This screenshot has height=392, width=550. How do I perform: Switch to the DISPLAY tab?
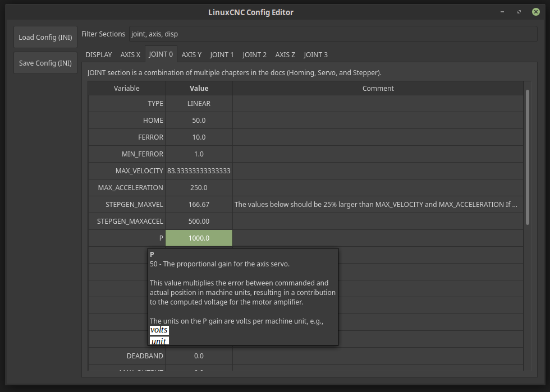(x=99, y=55)
